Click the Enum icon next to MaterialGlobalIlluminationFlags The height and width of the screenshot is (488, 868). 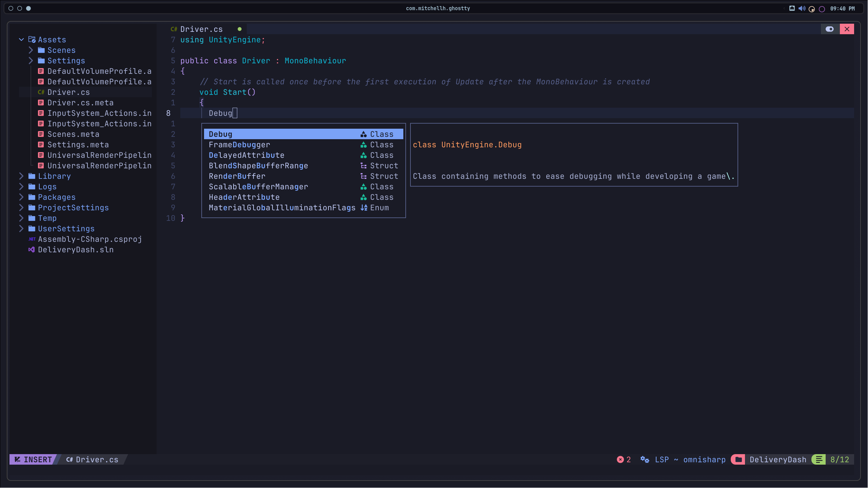[364, 208]
